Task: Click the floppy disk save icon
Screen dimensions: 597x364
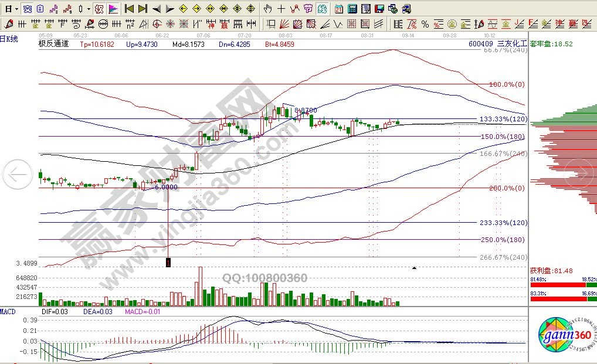Action: [x=379, y=9]
